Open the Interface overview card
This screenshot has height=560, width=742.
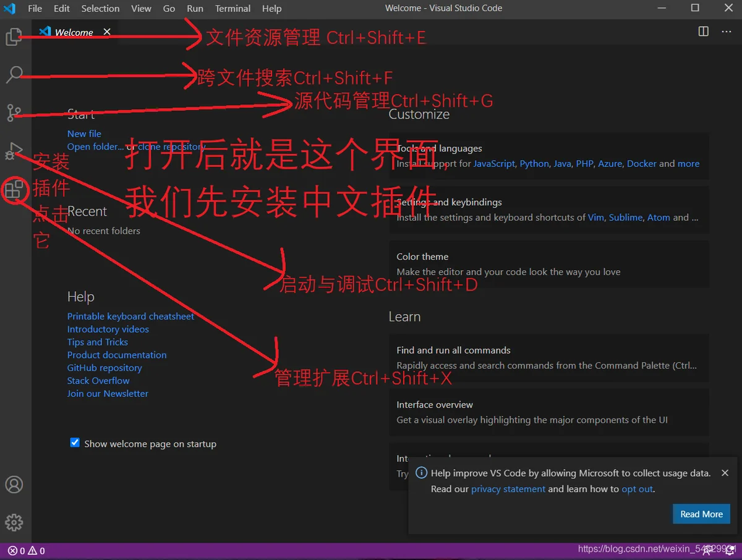click(x=549, y=412)
